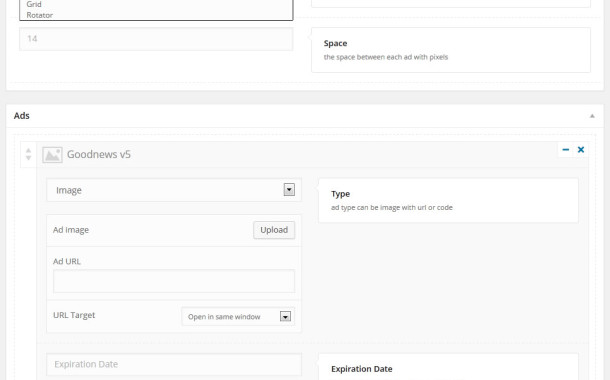Click the text 'ad type can be image with url or code'
Image resolution: width=610 pixels, height=380 pixels.
click(392, 207)
